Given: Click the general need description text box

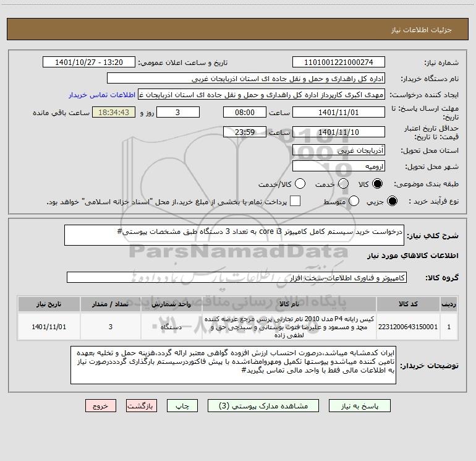Looking at the screenshot, I should [x=234, y=235].
